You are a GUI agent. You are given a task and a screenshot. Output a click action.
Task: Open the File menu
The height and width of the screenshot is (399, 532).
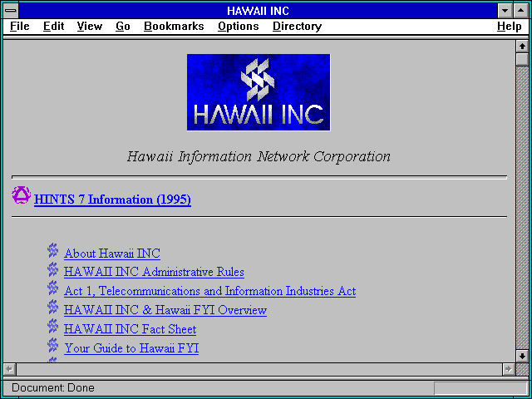tap(20, 27)
